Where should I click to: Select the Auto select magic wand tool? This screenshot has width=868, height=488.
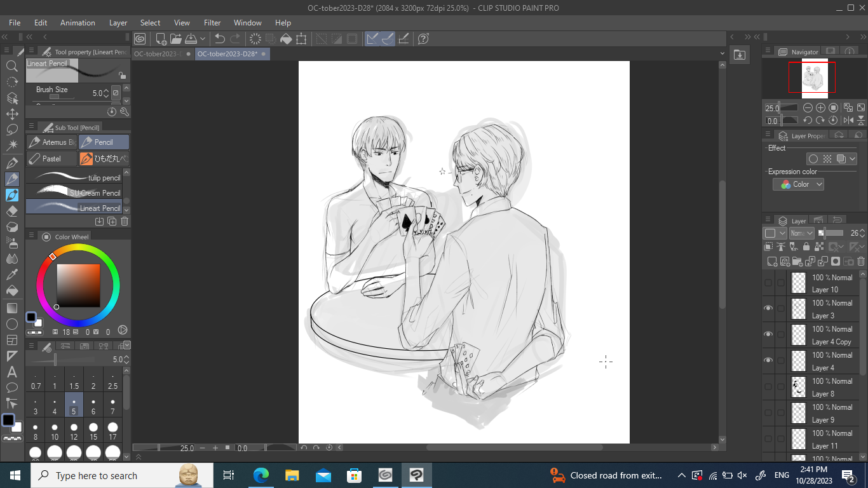coord(11,145)
